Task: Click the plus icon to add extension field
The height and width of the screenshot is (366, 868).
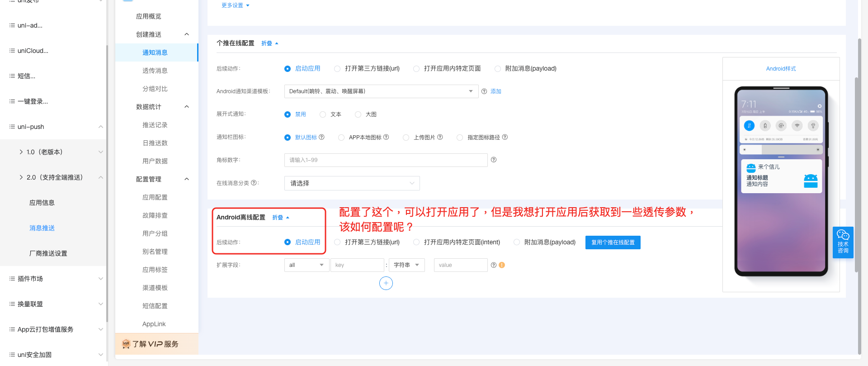Action: coord(386,283)
